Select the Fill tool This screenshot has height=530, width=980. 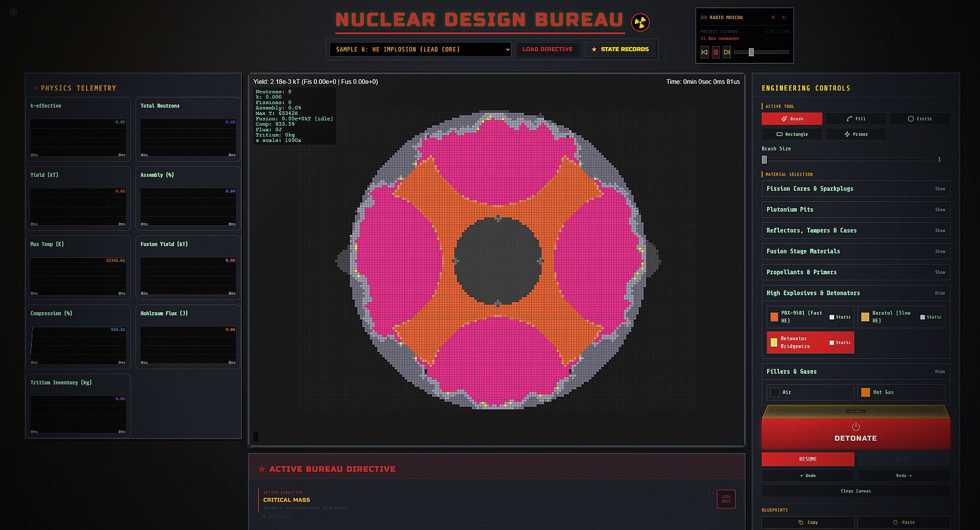[856, 118]
